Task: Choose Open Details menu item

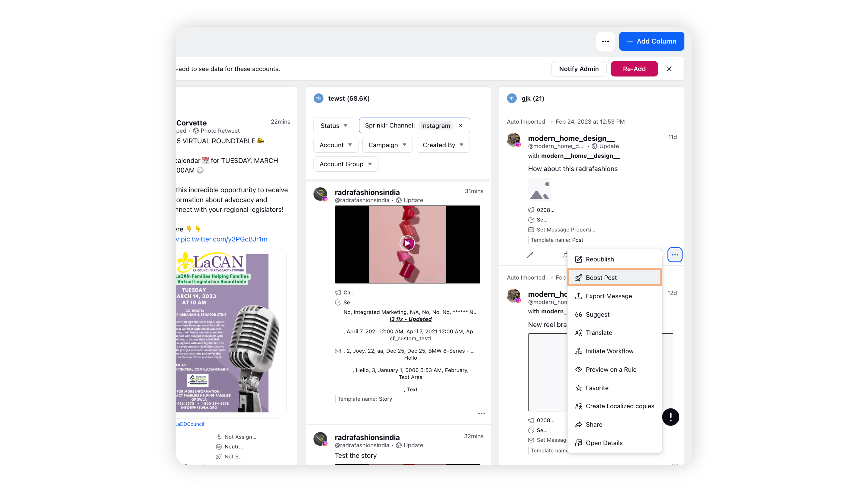Action: (614, 443)
